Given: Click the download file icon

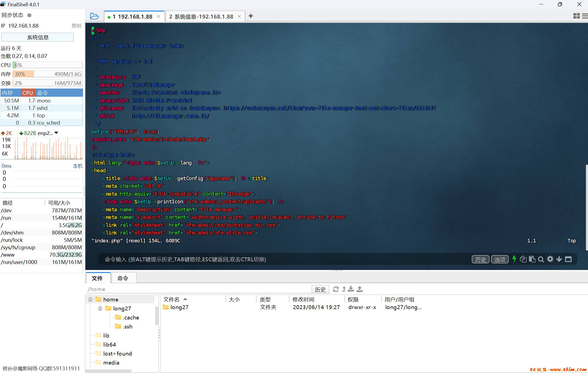Looking at the screenshot, I should [351, 289].
